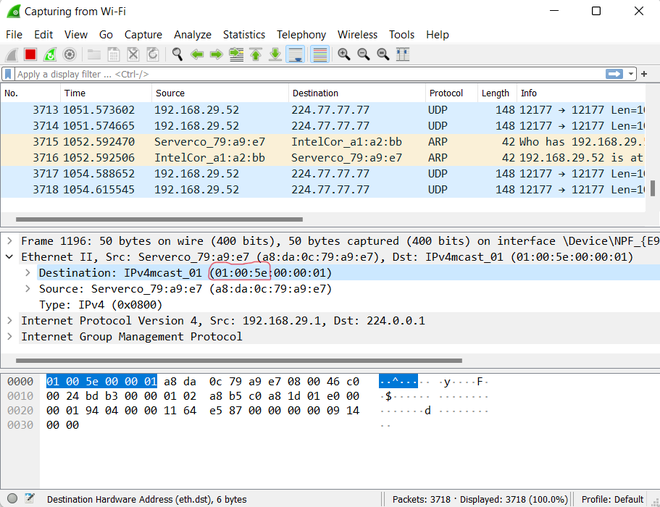Open capture file properties pencil icon

tap(30, 499)
